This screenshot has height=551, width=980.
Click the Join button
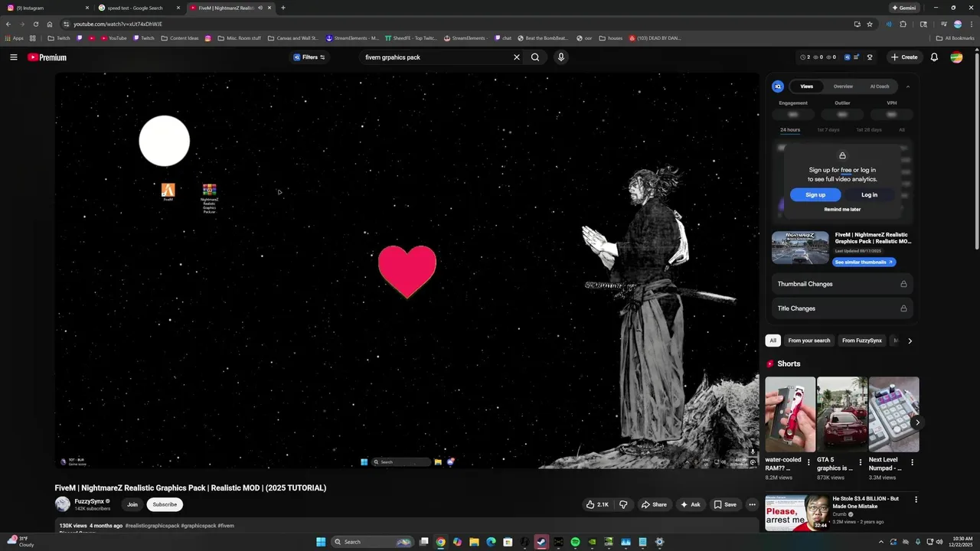[132, 505]
